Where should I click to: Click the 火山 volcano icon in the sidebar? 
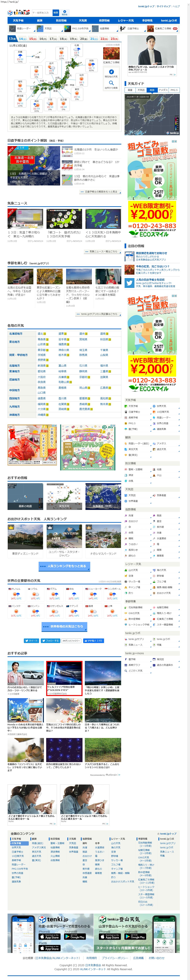[154, 475]
